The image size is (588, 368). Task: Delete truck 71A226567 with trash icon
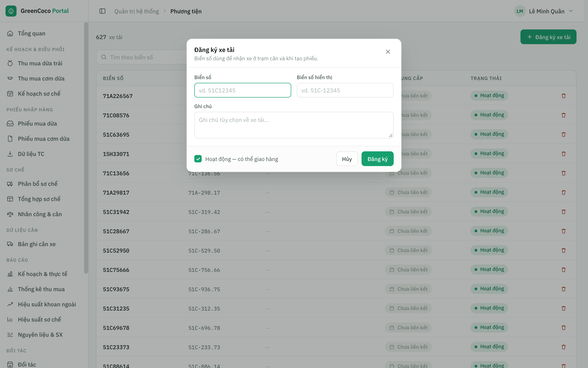pyautogui.click(x=564, y=96)
